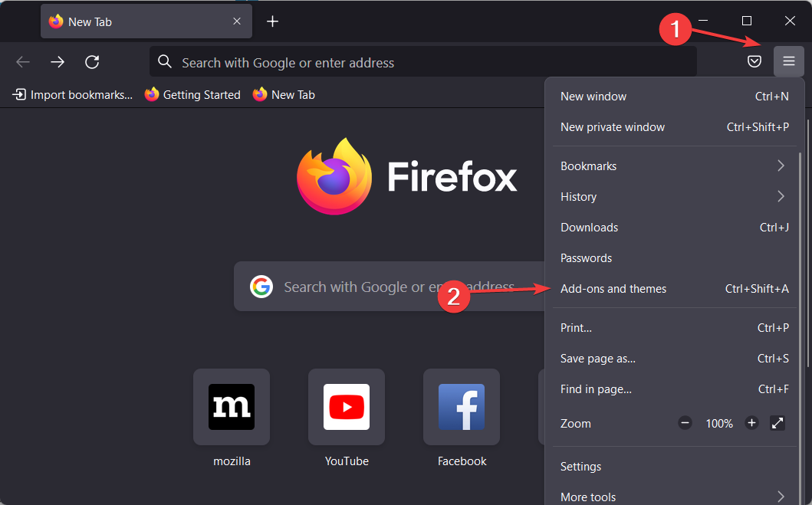Select Print... menu item
The image size is (812, 505).
[x=674, y=327]
